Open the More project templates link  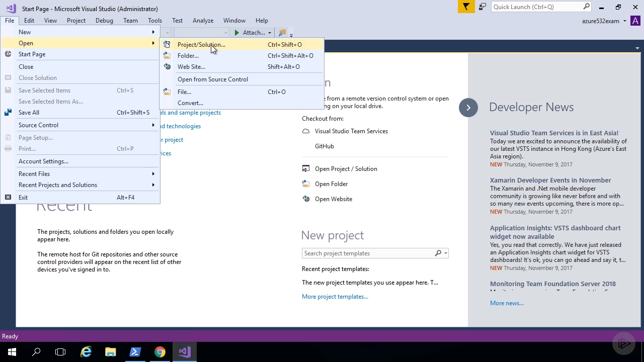pos(335,297)
